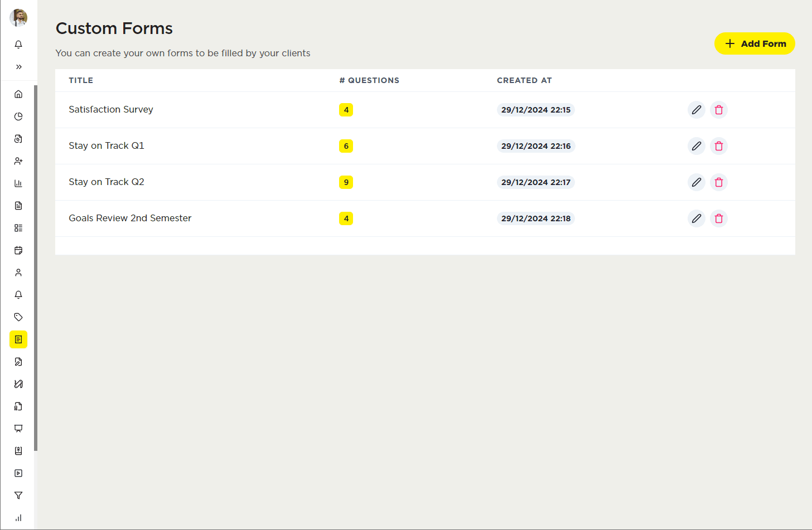812x530 pixels.
Task: Click the sidebar vertical scrollbar
Action: [36, 268]
